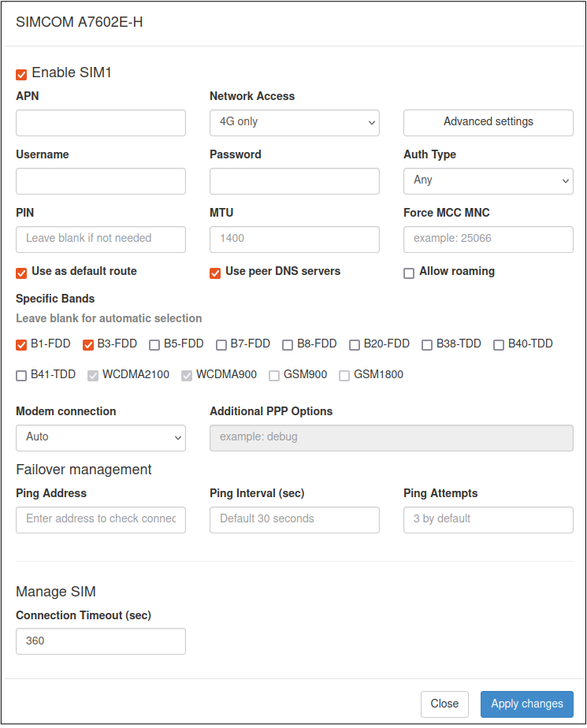
Task: Open the Modem connection dropdown
Action: click(x=100, y=437)
